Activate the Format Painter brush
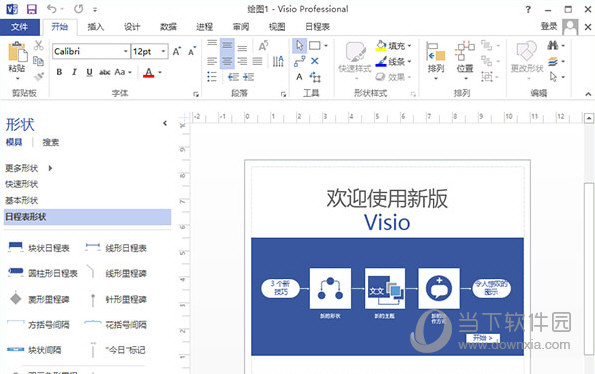The image size is (595, 374). (x=38, y=77)
